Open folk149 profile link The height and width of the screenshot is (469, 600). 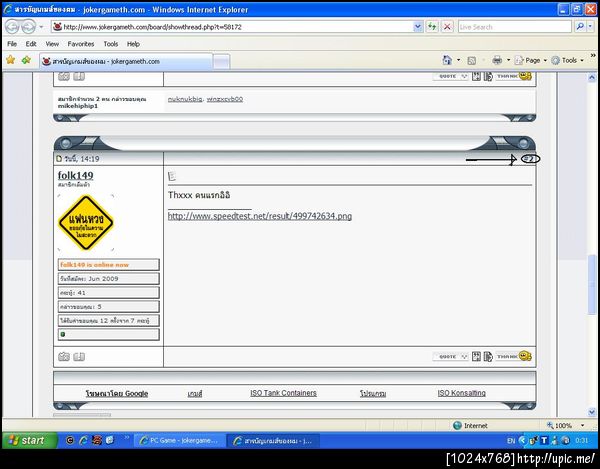coord(75,176)
